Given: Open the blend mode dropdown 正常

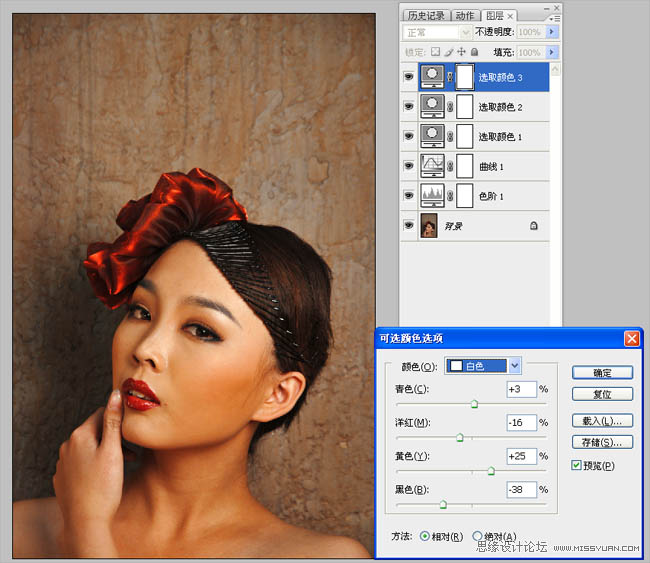Looking at the screenshot, I should click(434, 32).
